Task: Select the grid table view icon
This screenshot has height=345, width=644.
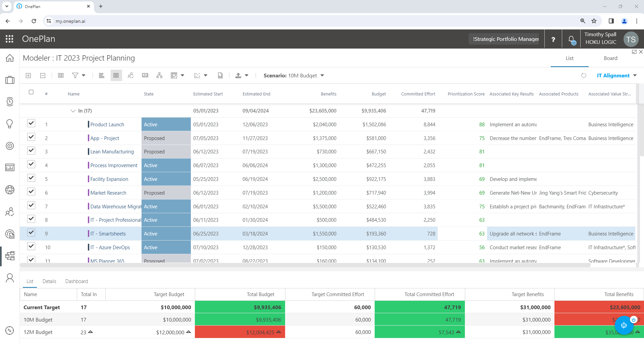Action: coord(116,76)
